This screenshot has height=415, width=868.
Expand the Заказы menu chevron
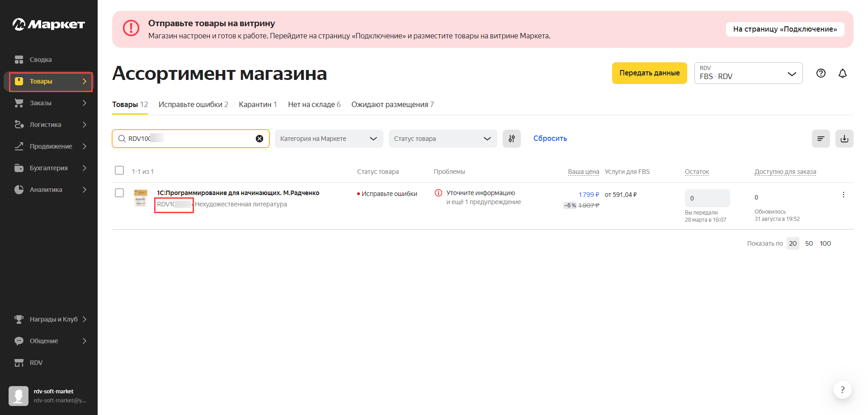85,103
